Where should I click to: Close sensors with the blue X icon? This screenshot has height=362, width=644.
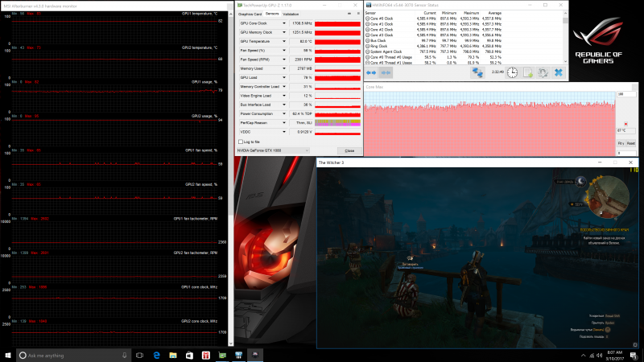click(x=559, y=72)
